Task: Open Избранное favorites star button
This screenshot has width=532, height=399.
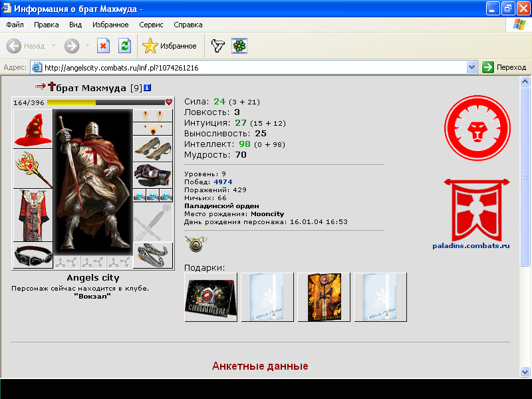Action: click(x=170, y=46)
